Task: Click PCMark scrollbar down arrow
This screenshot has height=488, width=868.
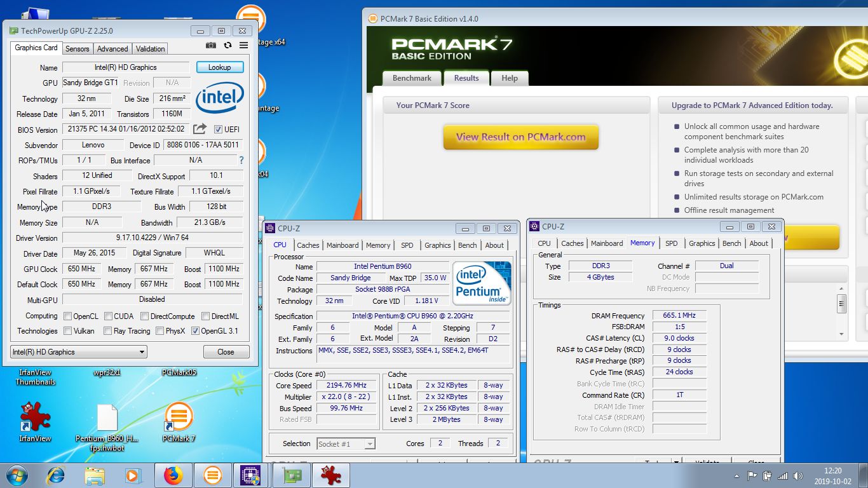Action: [x=841, y=334]
